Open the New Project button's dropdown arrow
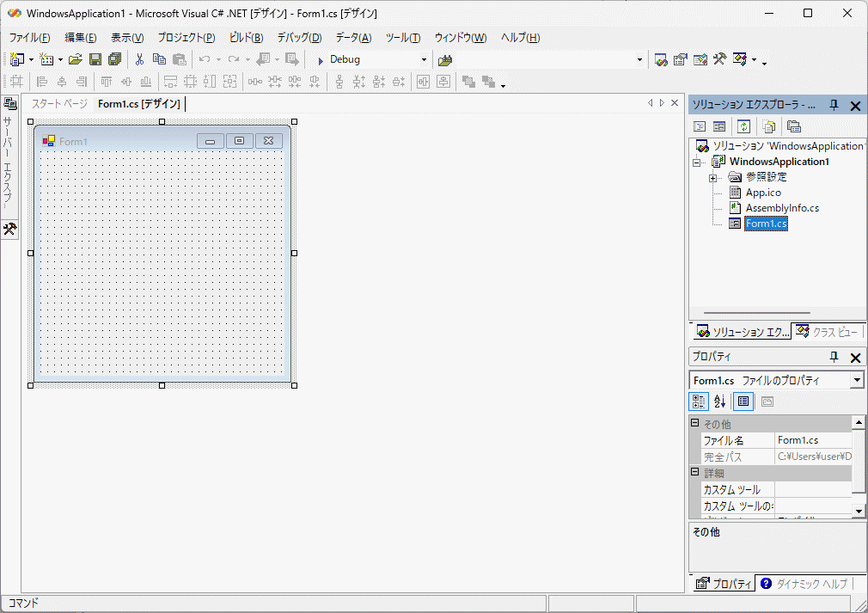This screenshot has width=868, height=613. [31, 60]
